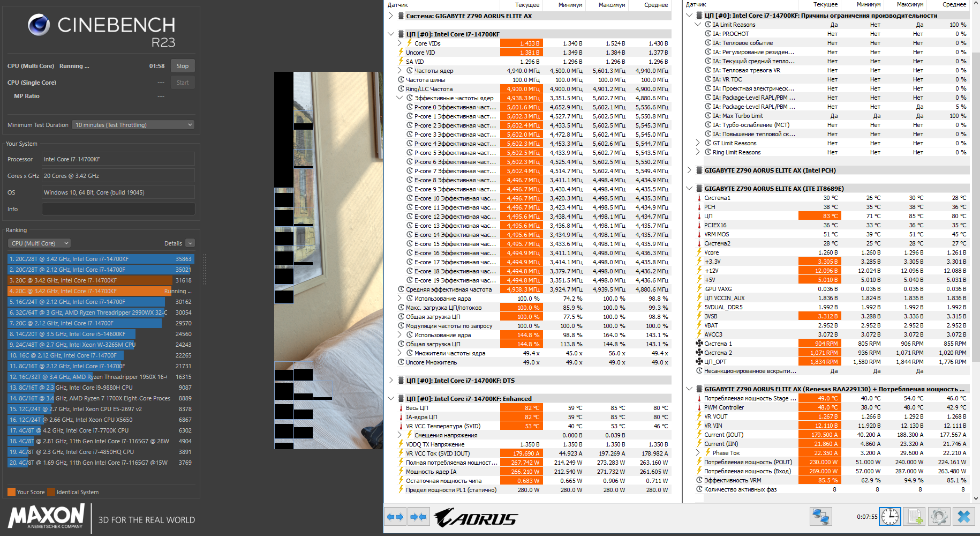
Task: Click the lightning icon beside SA VID
Action: click(x=401, y=62)
